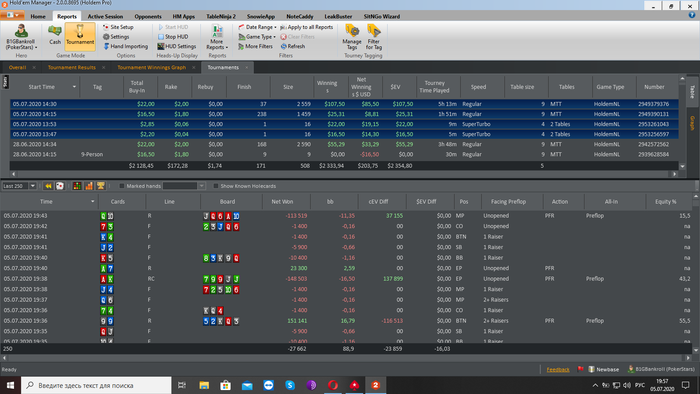Switch to Active Session tab
Viewport: 700px width, 394px height.
click(105, 17)
